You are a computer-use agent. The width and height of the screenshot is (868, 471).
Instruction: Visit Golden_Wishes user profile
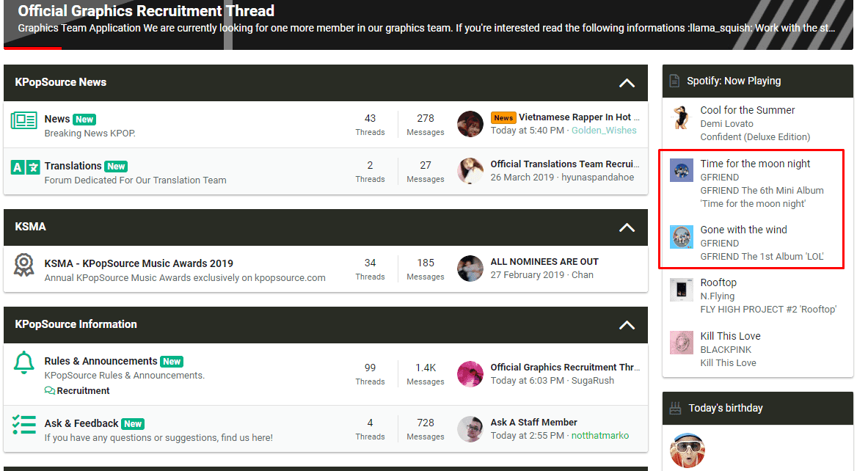tap(604, 131)
